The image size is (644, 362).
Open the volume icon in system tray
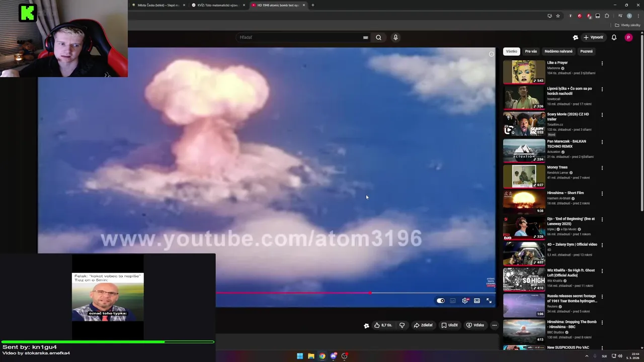[x=620, y=356]
